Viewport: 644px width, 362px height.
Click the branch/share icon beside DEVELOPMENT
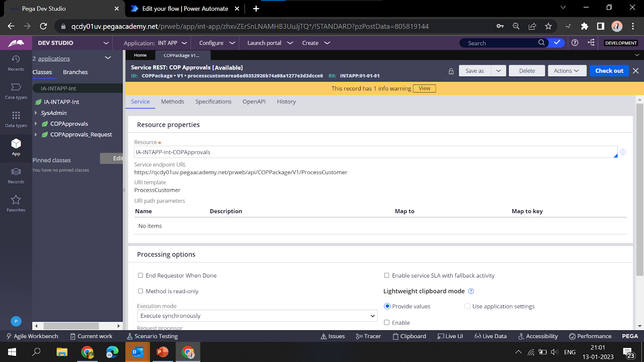coord(591,43)
